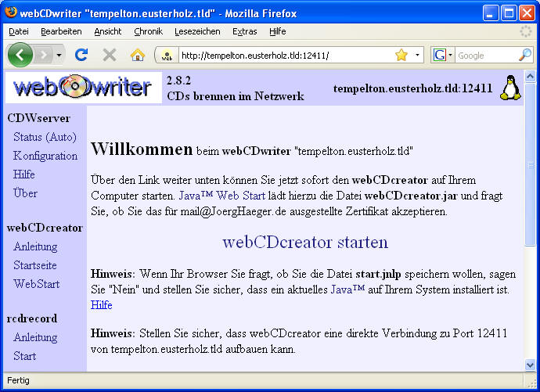Click the webCDwriter logo image
This screenshot has height=392, width=540.
[83, 87]
